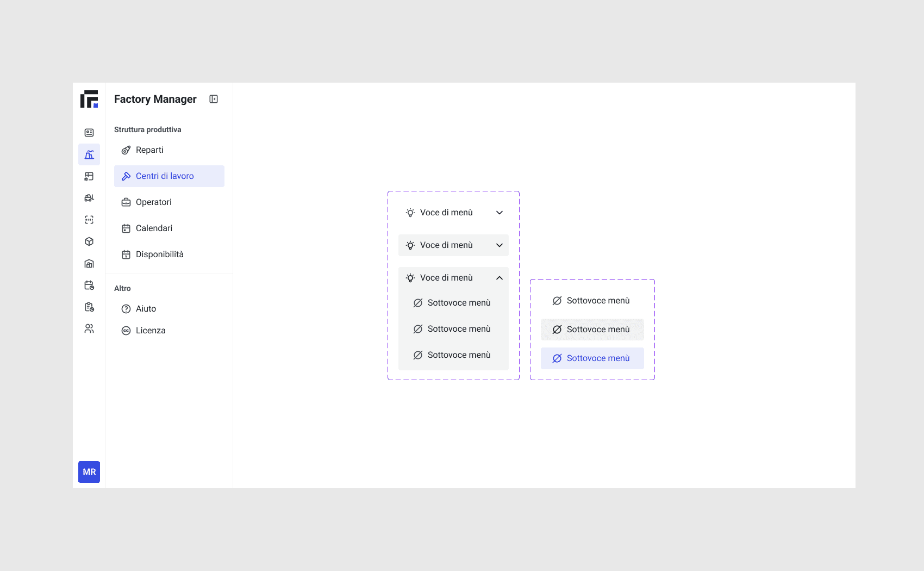
Task: Expand the Voce di menù without background
Action: coord(453,213)
